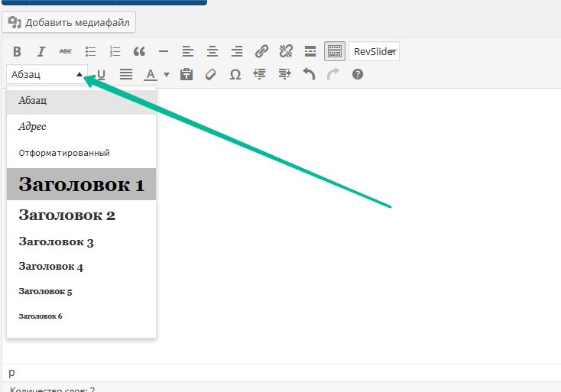Screen dimensions: 561x392
Task: Insert a blockquote
Action: pos(139,52)
